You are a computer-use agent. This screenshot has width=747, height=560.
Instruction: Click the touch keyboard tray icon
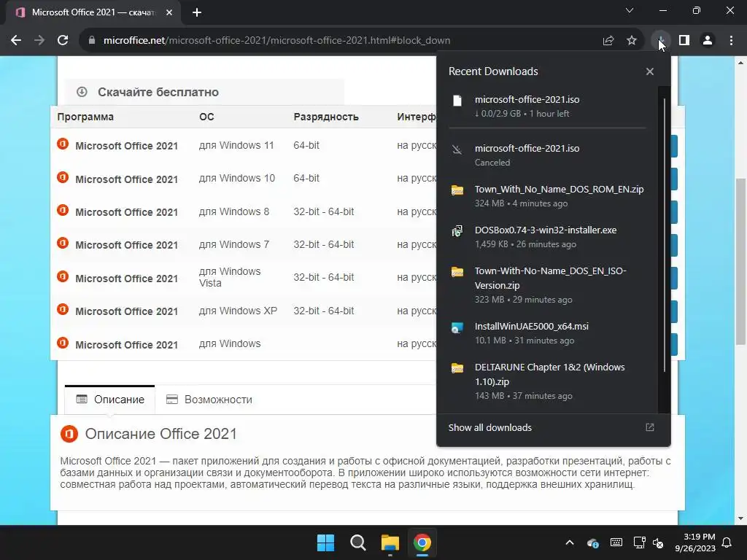click(x=616, y=542)
